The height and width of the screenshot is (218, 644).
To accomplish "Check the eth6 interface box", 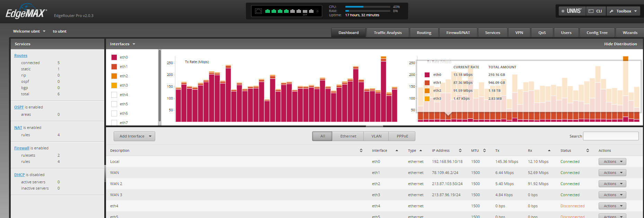I will pyautogui.click(x=114, y=113).
